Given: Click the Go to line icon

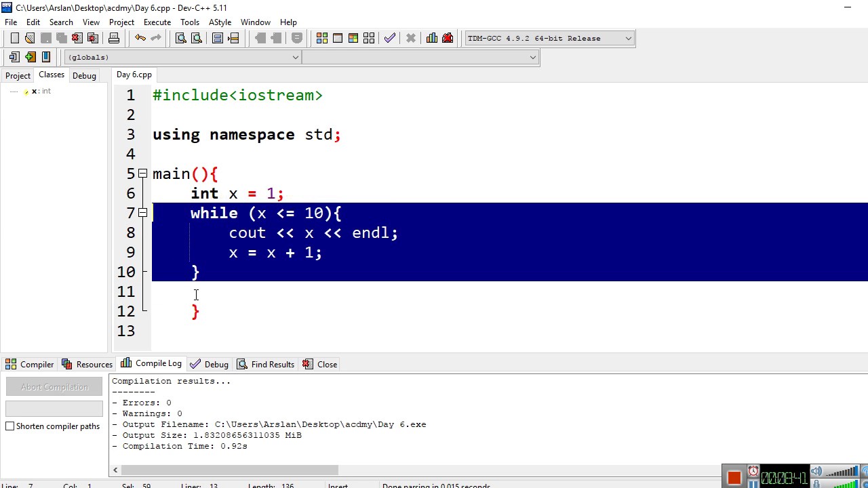Looking at the screenshot, I should [x=233, y=39].
